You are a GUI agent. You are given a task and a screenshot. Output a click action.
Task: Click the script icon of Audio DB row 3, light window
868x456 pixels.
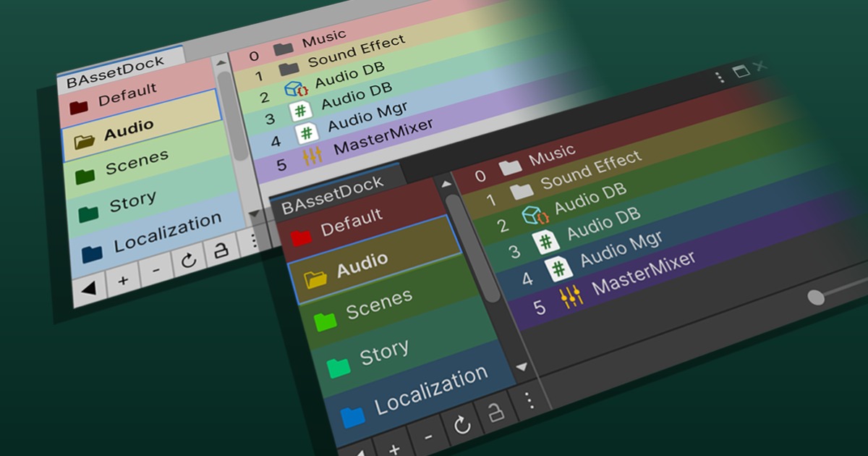point(300,112)
